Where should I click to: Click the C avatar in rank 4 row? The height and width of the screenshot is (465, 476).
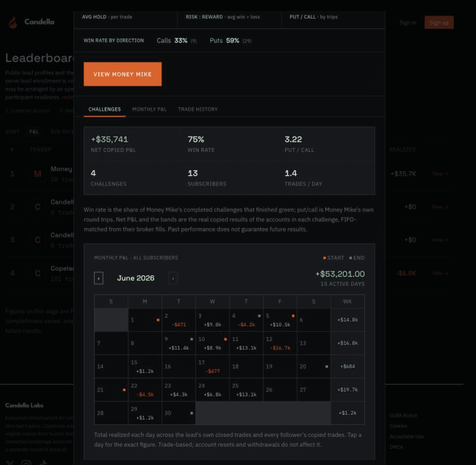(38, 273)
